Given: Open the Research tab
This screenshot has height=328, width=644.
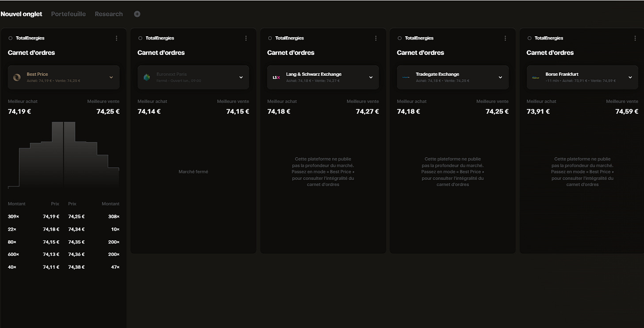Looking at the screenshot, I should tap(109, 14).
